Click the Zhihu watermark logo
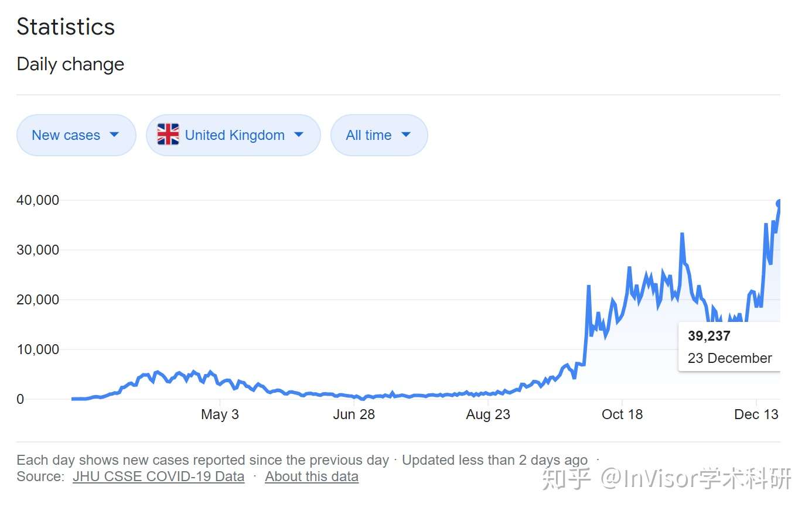 [566, 478]
